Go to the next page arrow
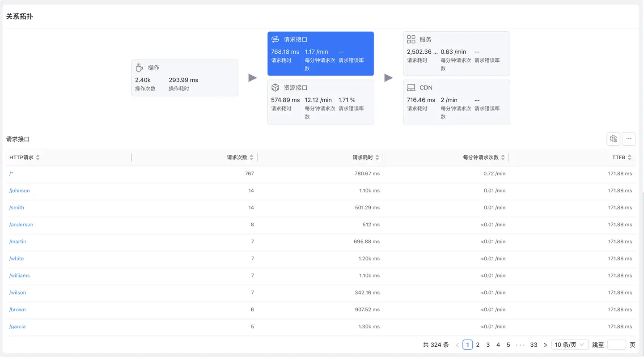The width and height of the screenshot is (644, 357). pyautogui.click(x=545, y=345)
